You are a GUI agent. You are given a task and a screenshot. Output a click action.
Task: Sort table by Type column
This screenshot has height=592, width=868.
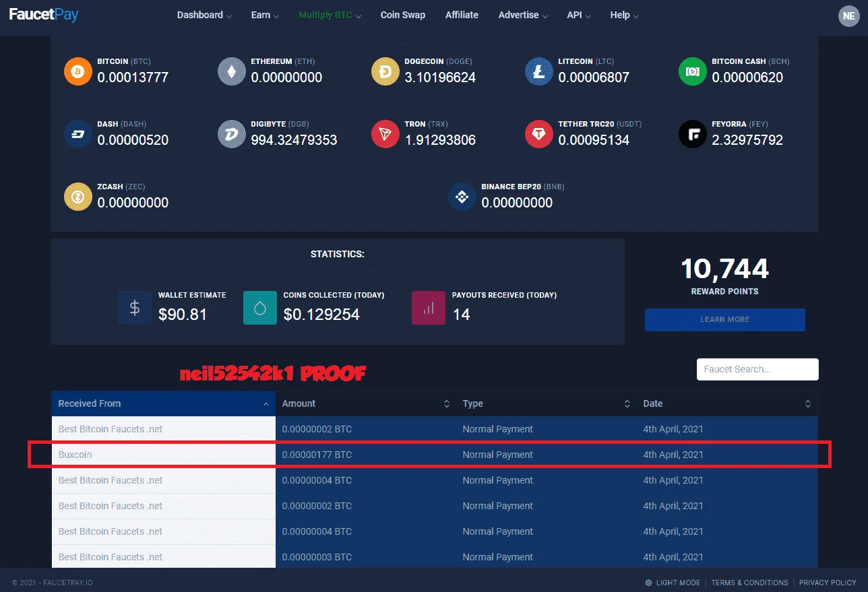coord(547,403)
